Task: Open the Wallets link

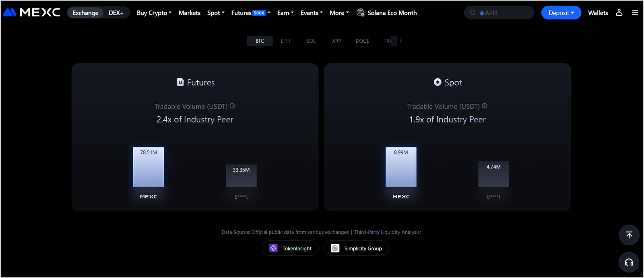Action: tap(598, 13)
